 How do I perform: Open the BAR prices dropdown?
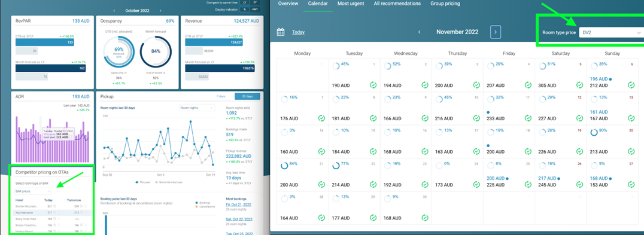point(33,191)
